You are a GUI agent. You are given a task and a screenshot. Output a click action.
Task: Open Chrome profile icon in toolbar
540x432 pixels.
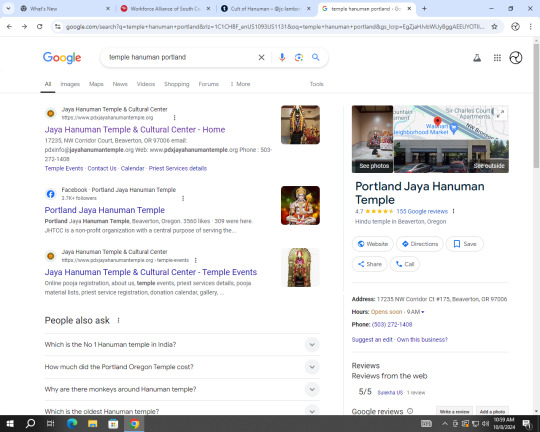[x=515, y=27]
